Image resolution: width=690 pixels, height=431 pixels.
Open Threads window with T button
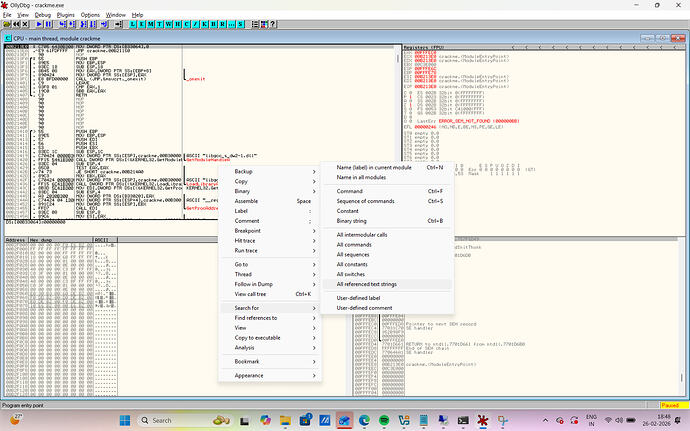pos(159,24)
